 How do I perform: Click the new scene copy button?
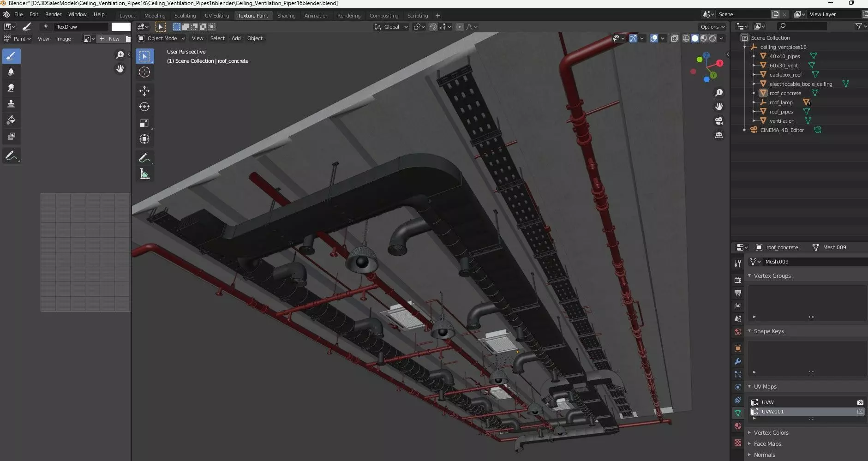(x=775, y=14)
